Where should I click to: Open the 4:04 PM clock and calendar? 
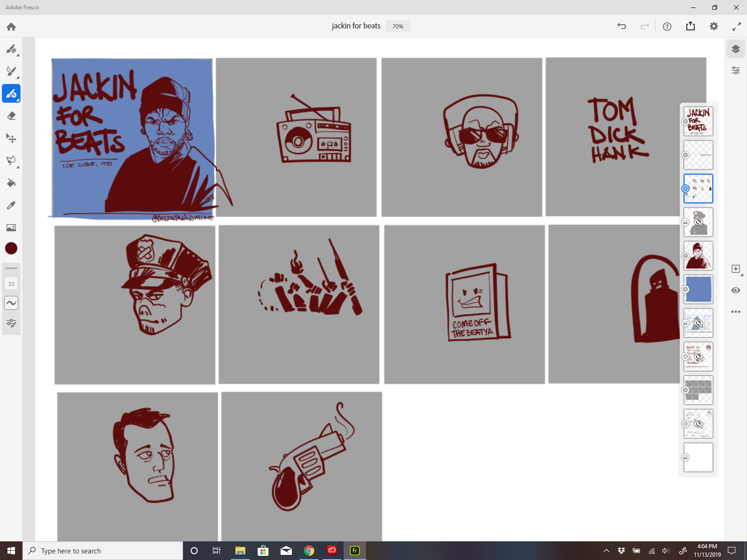pyautogui.click(x=707, y=551)
